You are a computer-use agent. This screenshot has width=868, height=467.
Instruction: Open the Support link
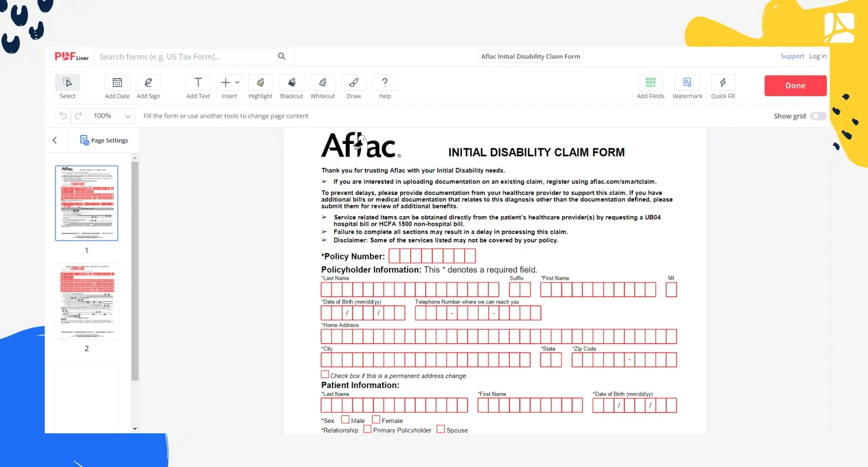pos(792,56)
